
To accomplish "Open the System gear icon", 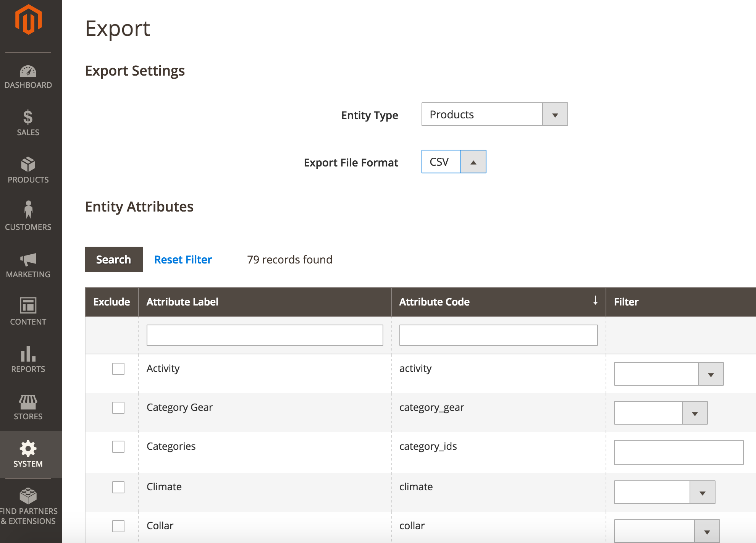I will click(x=28, y=449).
